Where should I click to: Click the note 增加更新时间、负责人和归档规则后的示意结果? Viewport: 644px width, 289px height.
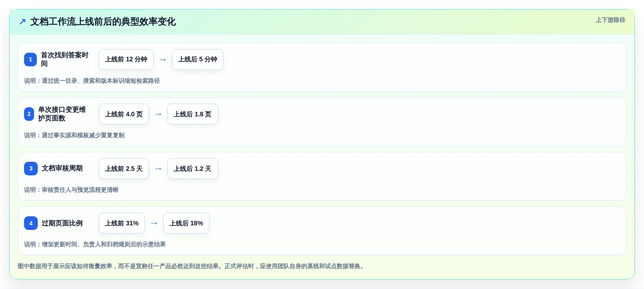pyautogui.click(x=104, y=244)
